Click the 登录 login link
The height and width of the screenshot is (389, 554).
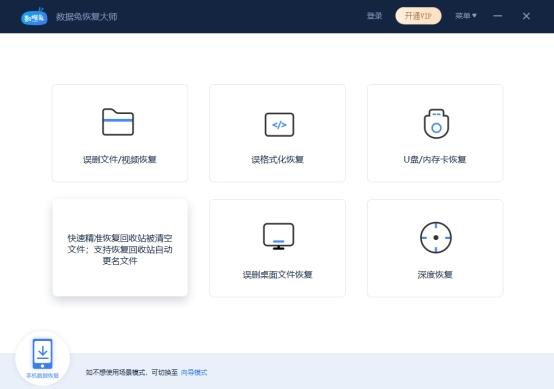[x=375, y=16]
